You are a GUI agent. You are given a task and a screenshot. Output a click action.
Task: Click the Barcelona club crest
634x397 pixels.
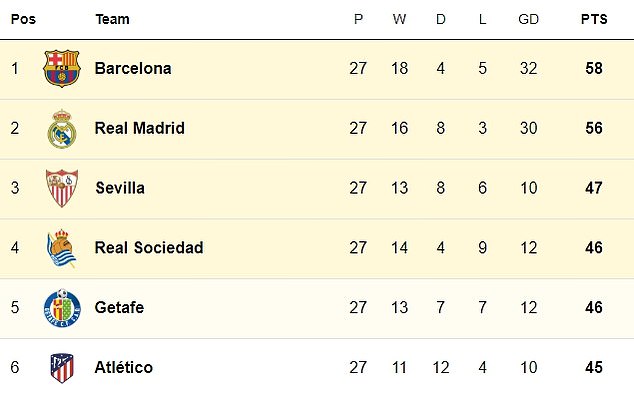coord(62,68)
